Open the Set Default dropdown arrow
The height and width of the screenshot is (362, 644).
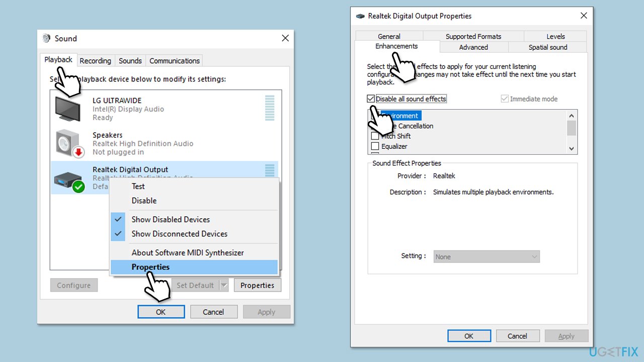[224, 285]
